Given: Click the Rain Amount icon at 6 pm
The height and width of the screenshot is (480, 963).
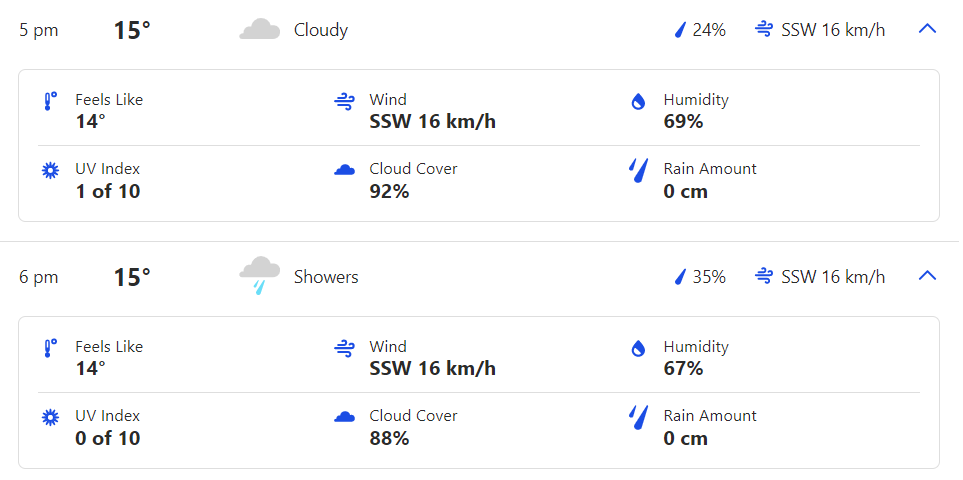Looking at the screenshot, I should tap(638, 417).
